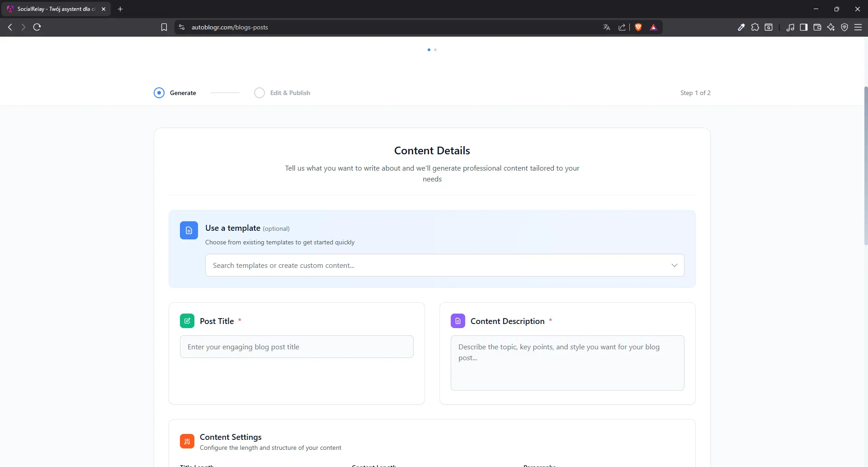This screenshot has width=868, height=467.
Task: Bookmark the current page
Action: (164, 27)
